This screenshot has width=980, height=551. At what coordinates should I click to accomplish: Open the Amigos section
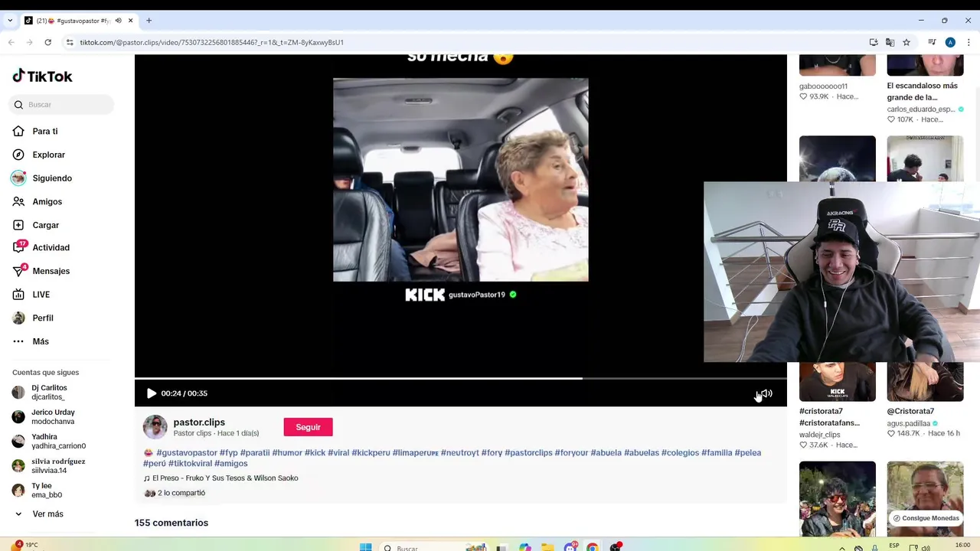pos(47,202)
